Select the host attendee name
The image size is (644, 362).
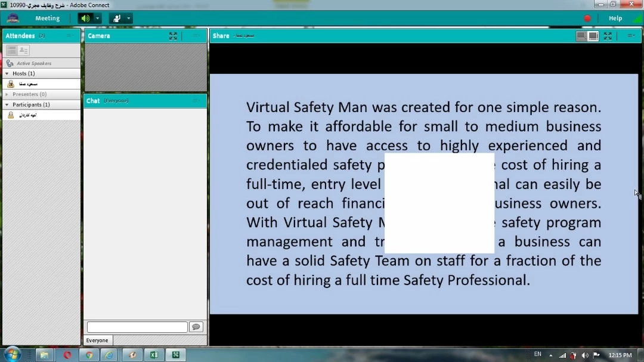point(29,84)
